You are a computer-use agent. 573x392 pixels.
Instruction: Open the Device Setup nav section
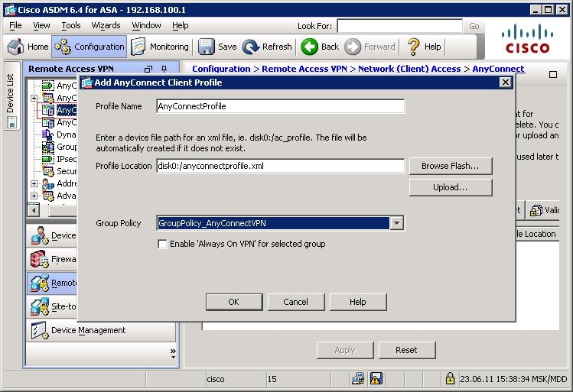click(x=52, y=236)
